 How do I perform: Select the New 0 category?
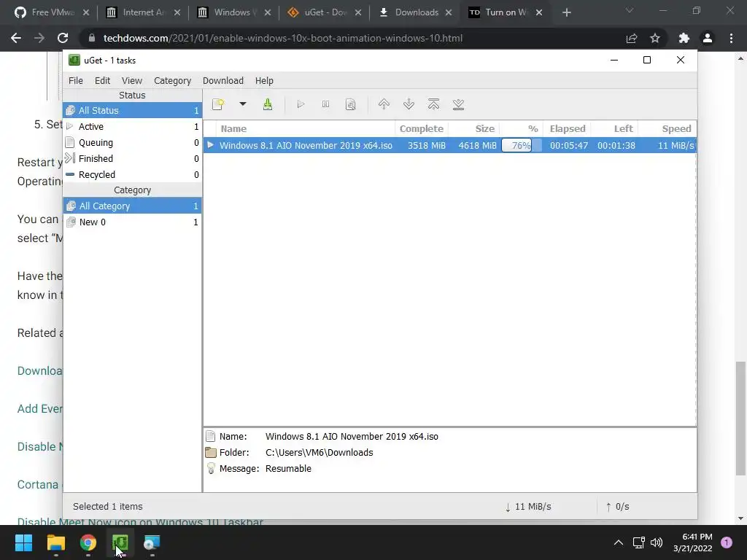133,222
